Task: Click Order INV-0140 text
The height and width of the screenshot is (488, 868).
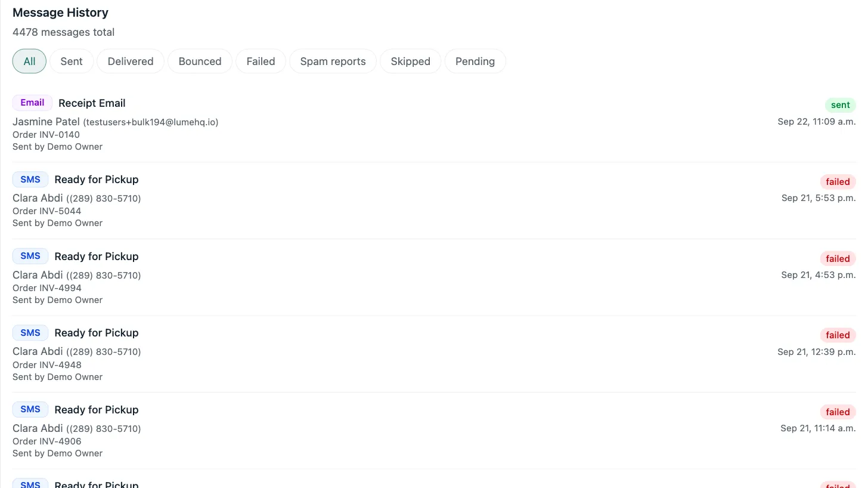Action: coord(46,135)
